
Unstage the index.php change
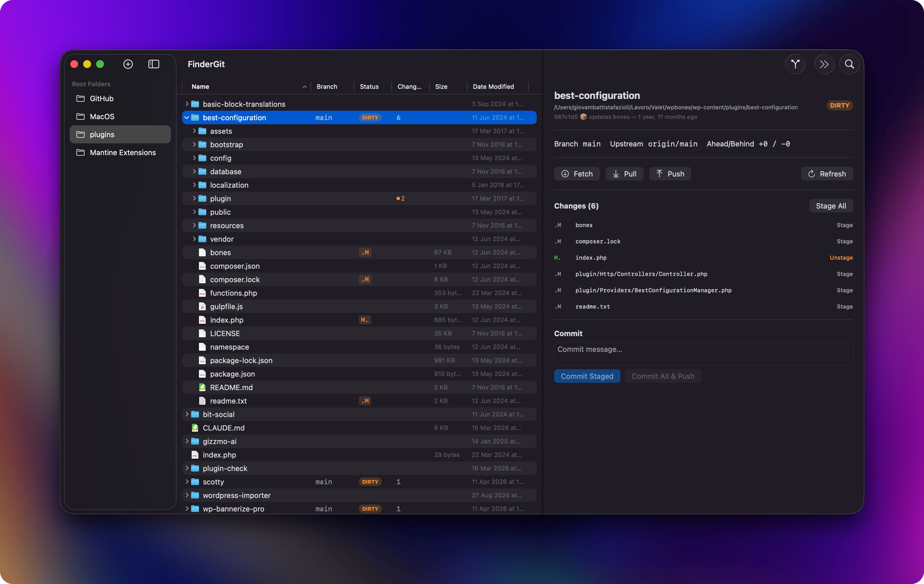point(841,257)
